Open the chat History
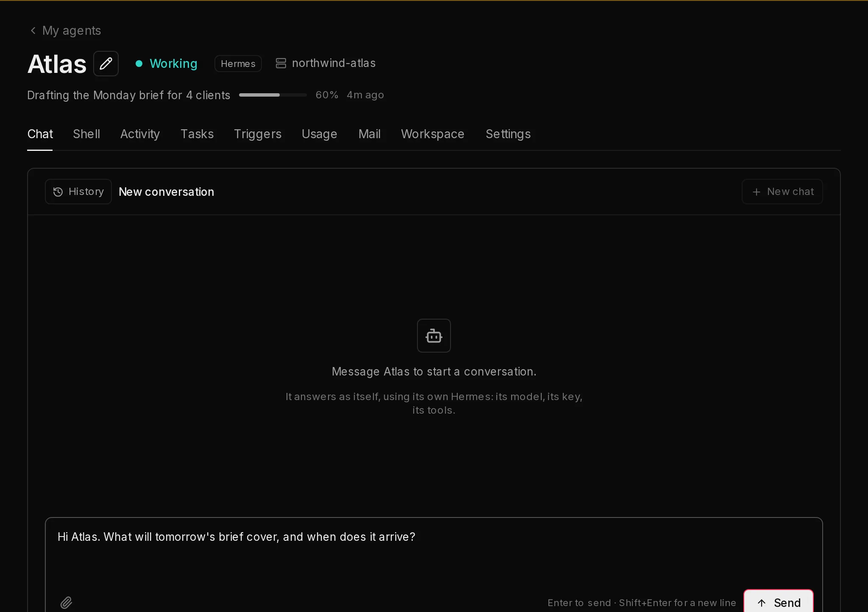The width and height of the screenshot is (868, 612). pos(78,192)
